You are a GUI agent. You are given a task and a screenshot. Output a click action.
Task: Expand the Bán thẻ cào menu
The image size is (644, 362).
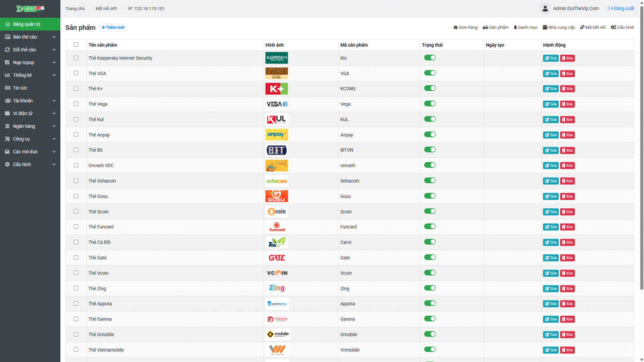coord(30,37)
